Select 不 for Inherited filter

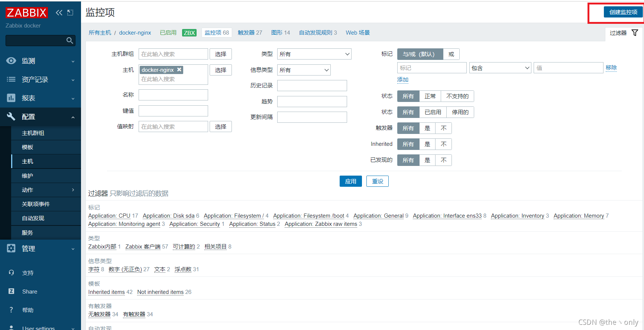click(444, 144)
